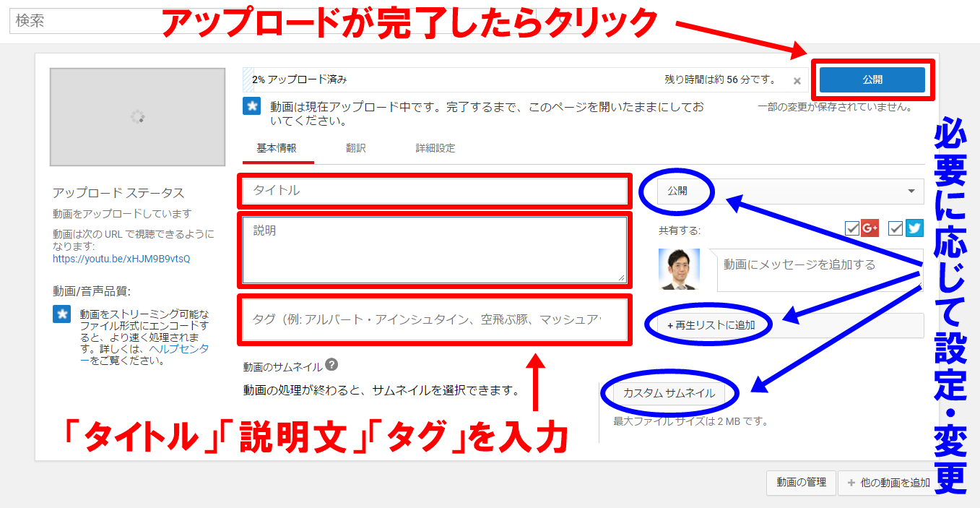Expand the 再生リストに追加 playlist menu
980x508 pixels.
click(x=784, y=325)
